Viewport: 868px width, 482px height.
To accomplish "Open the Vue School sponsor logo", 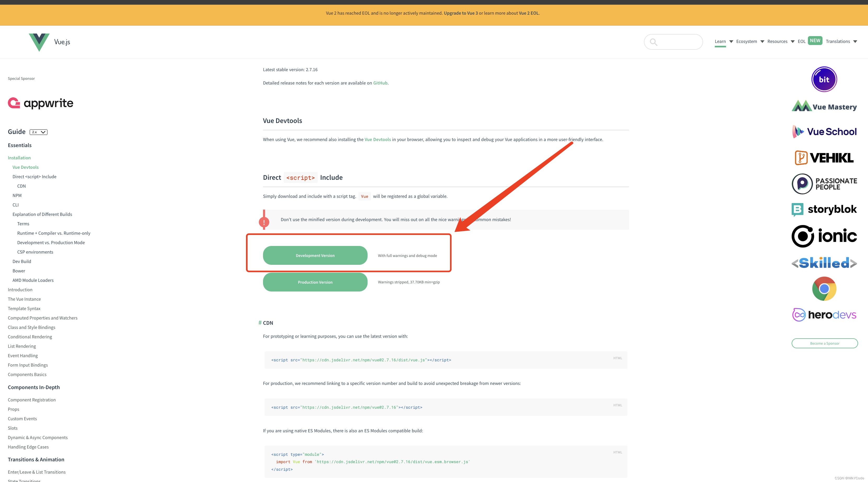I will point(824,132).
